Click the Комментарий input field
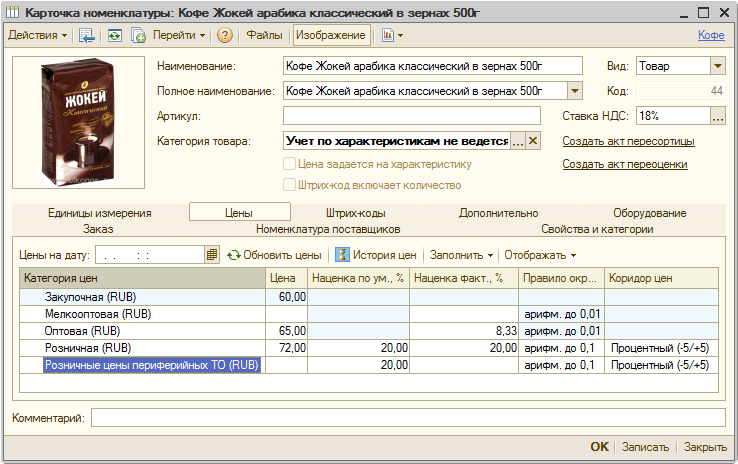The width and height of the screenshot is (738, 464). (408, 417)
